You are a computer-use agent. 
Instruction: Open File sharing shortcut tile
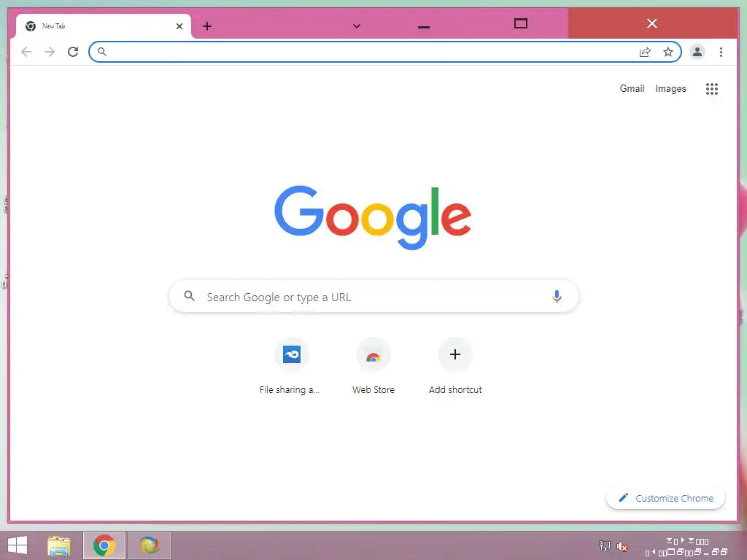[x=290, y=366]
